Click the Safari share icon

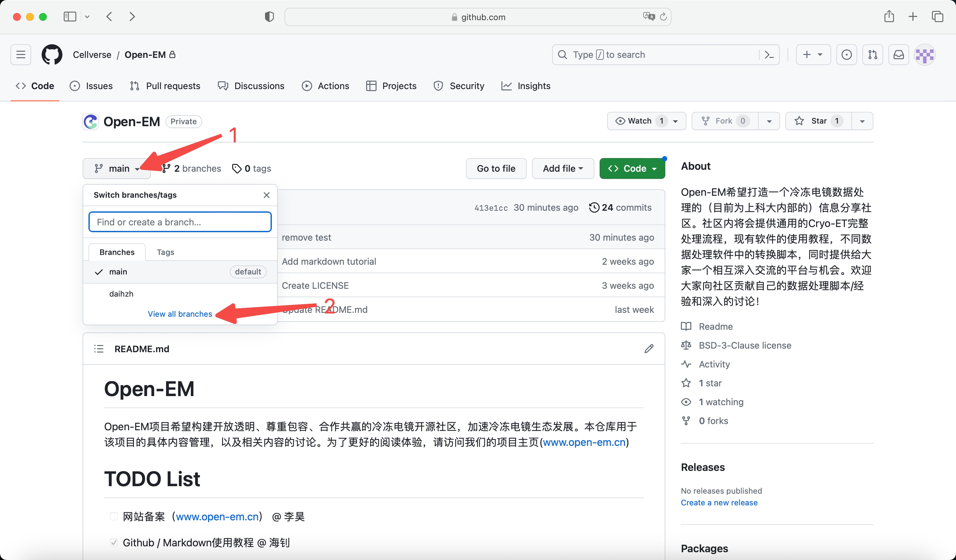click(x=889, y=16)
